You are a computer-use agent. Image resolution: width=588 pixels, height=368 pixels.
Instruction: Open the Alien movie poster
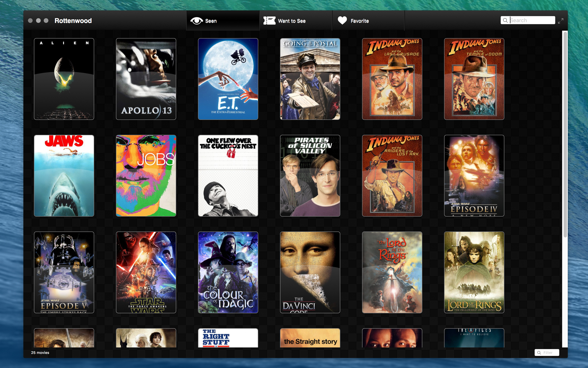pyautogui.click(x=64, y=79)
